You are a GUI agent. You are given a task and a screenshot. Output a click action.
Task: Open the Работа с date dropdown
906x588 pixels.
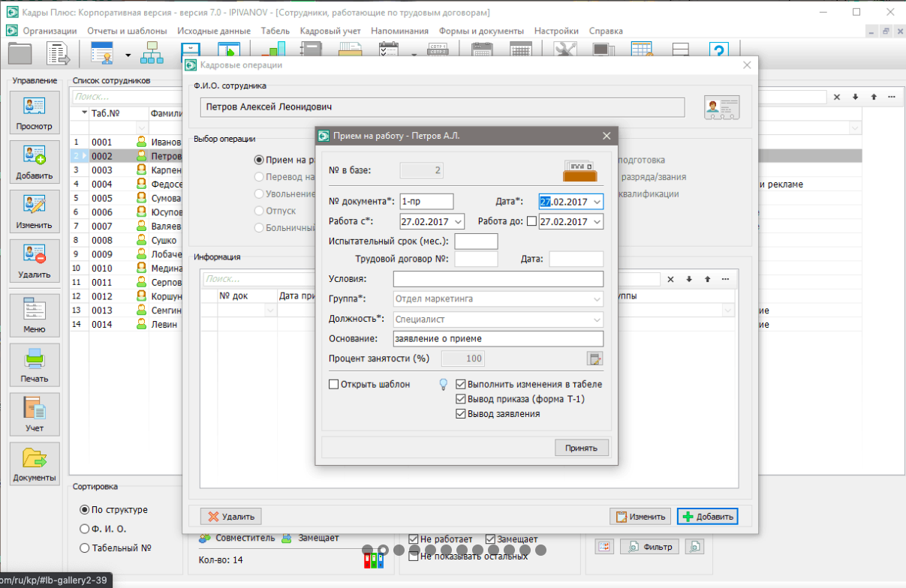tap(459, 222)
